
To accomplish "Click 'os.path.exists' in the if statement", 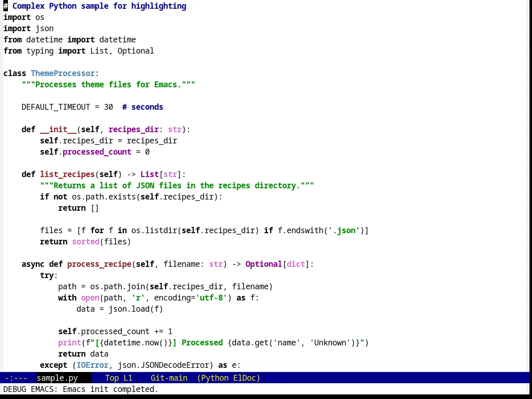I will 104,197.
